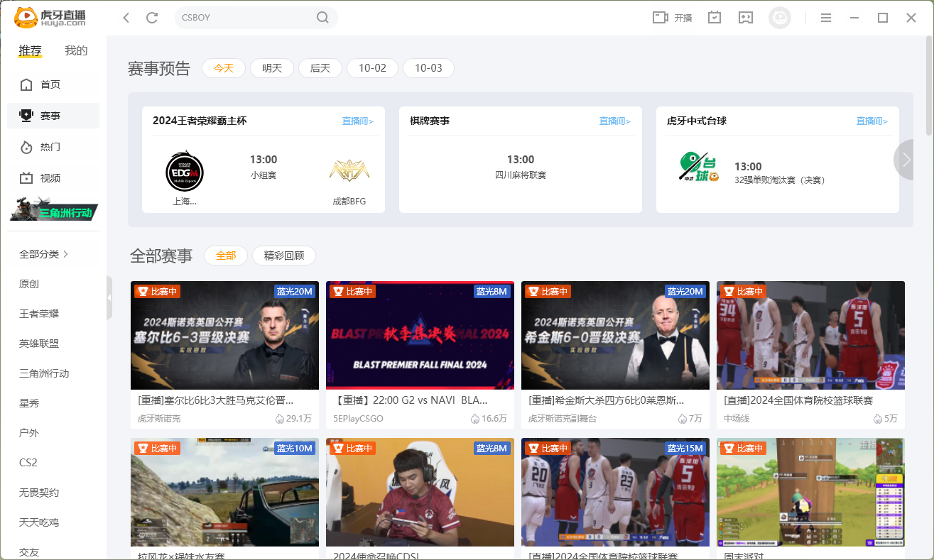Click the 小组赛 match stage text
The height and width of the screenshot is (560, 934).
pyautogui.click(x=264, y=175)
